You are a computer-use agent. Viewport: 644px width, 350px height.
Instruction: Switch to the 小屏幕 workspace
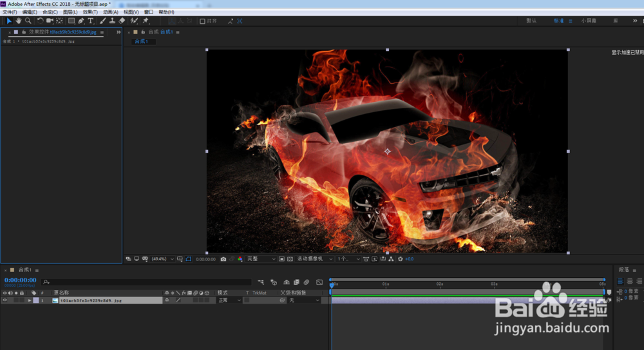[x=589, y=21]
